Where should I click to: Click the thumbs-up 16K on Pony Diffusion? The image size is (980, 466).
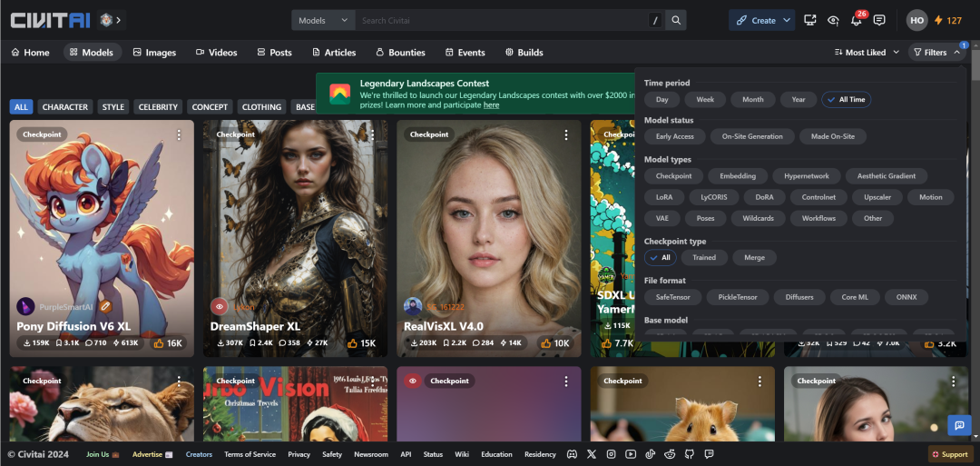point(168,343)
